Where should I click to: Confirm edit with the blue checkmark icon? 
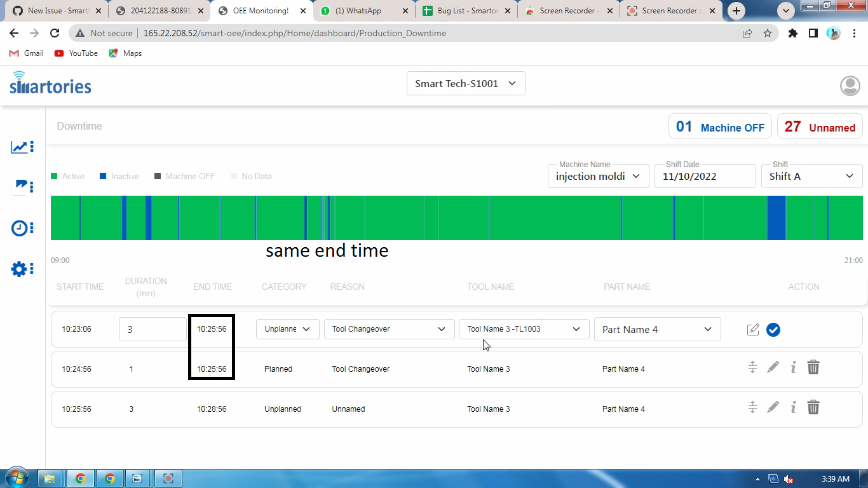click(x=773, y=330)
